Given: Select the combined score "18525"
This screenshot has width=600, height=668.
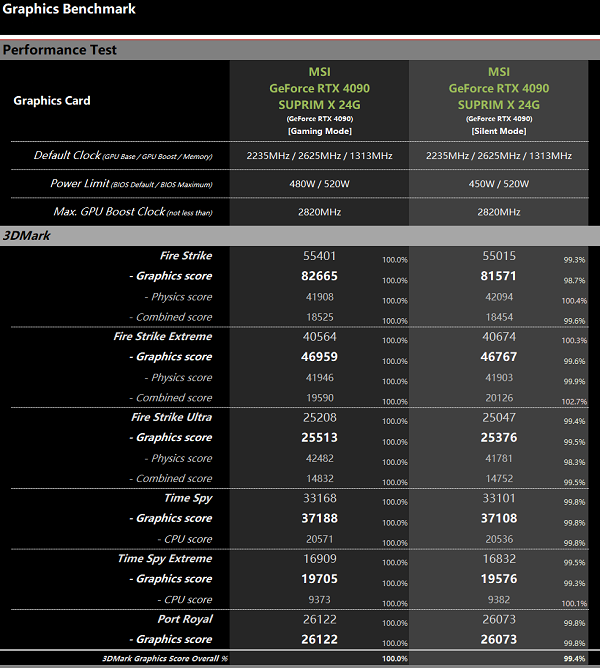Looking at the screenshot, I should (320, 317).
